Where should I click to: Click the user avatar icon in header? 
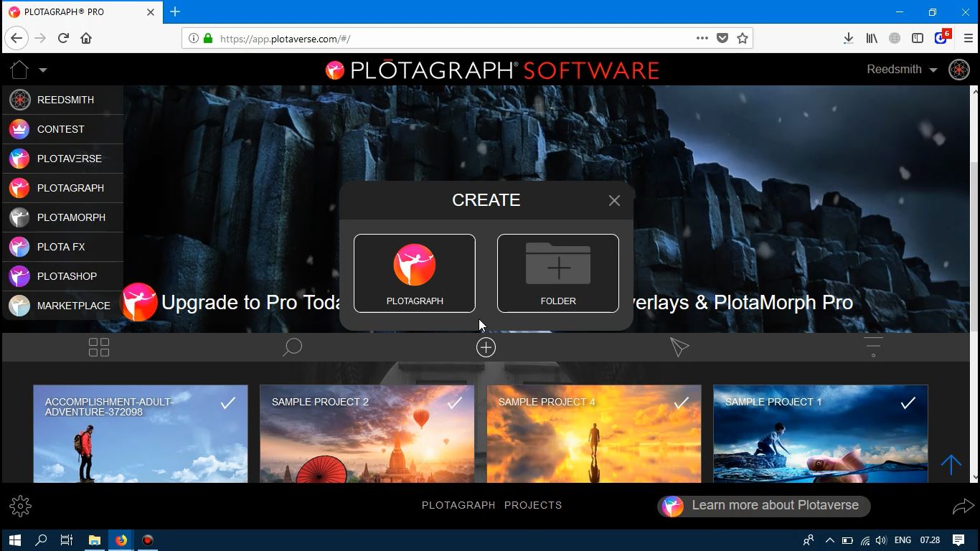click(x=959, y=70)
